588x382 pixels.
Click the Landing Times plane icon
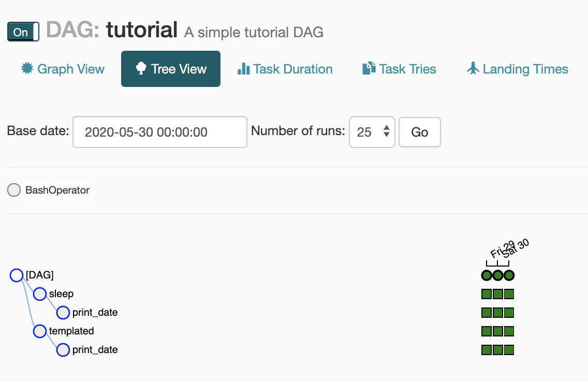[x=473, y=68]
